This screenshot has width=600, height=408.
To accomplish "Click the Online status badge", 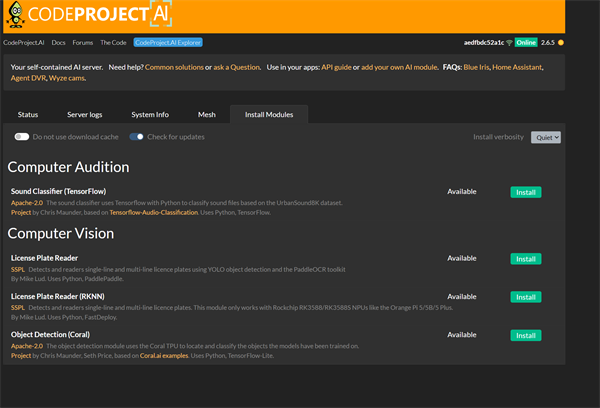I will click(526, 42).
